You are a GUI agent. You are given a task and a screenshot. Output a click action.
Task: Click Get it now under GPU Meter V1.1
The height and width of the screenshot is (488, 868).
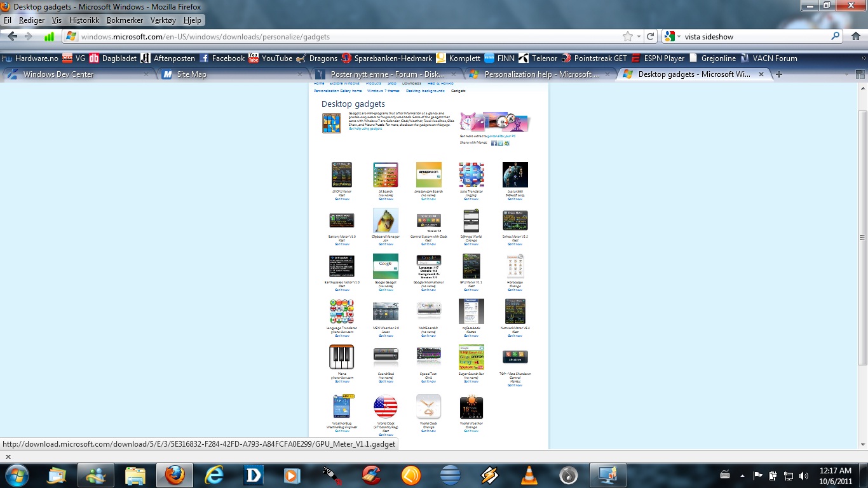click(x=471, y=290)
